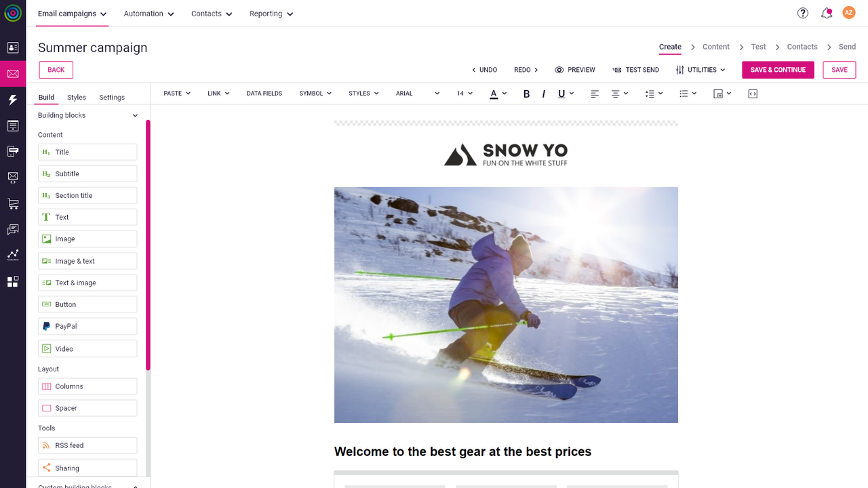Click the Save & Continue button

pyautogui.click(x=778, y=70)
